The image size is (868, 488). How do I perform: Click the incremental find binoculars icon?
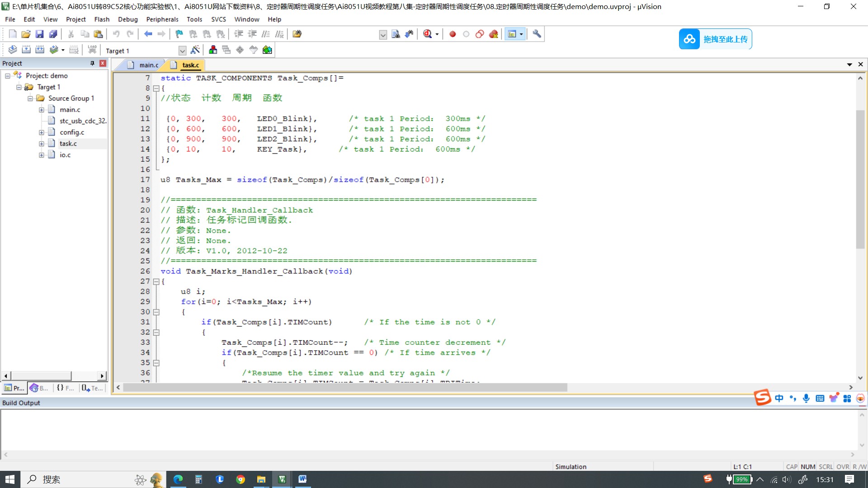[409, 34]
